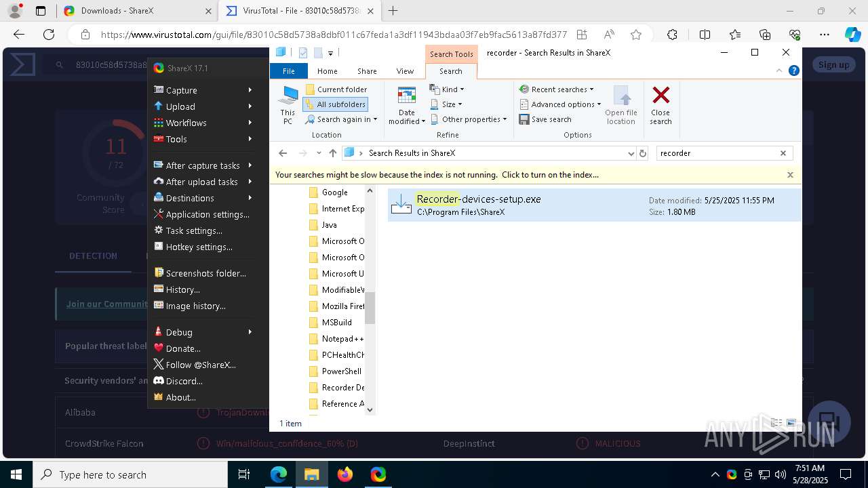Switch to the File tab in Explorer
The image size is (868, 488).
[x=288, y=71]
